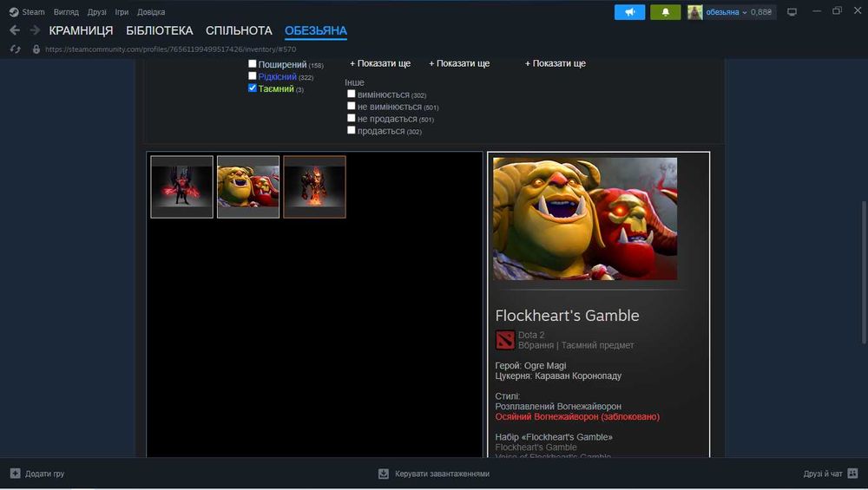Enable продається filter checkbox

pos(351,130)
